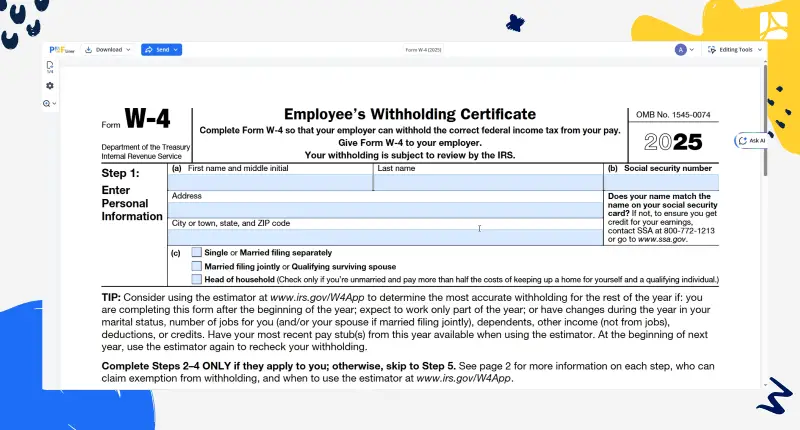Click the City or town, state, ZIP field
Image resolution: width=800 pixels, height=430 pixels.
click(385, 237)
